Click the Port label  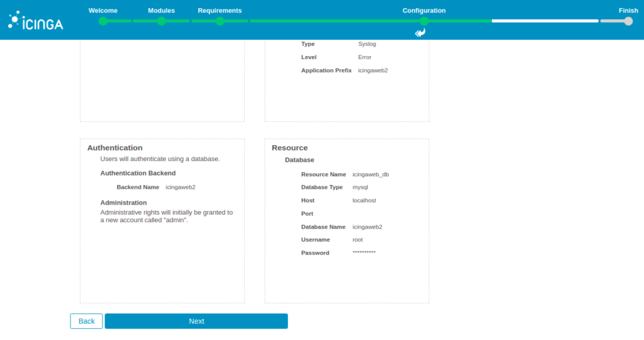307,213
